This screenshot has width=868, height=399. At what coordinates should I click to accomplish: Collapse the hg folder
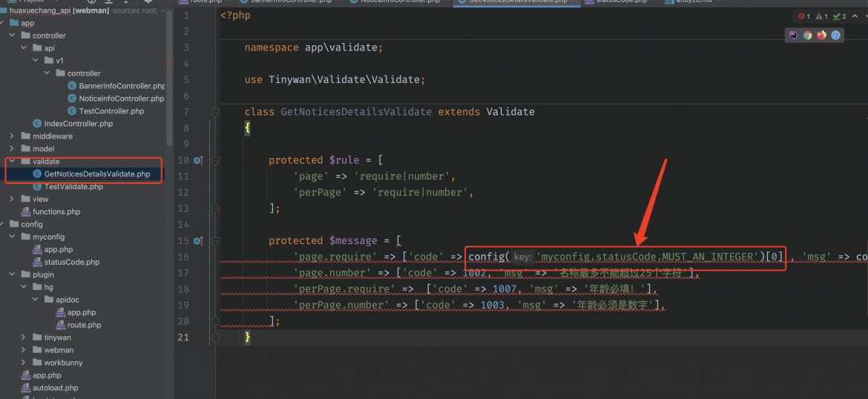click(x=24, y=287)
